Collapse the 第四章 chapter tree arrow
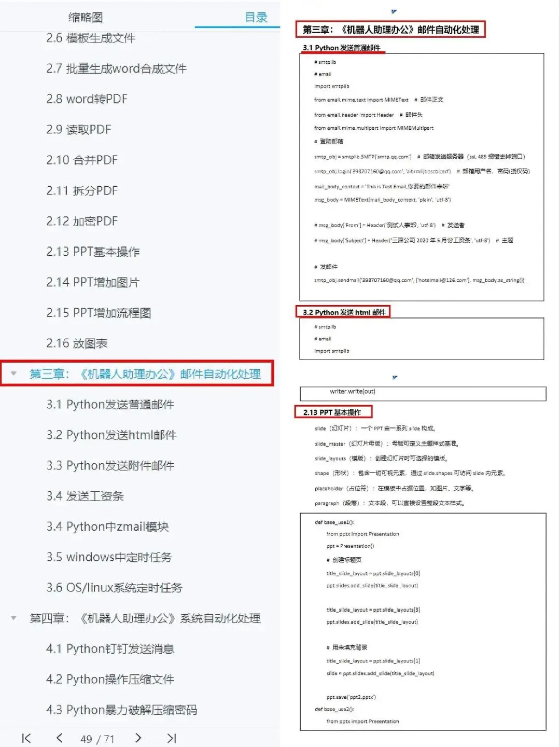This screenshot has width=560, height=747. tap(14, 618)
